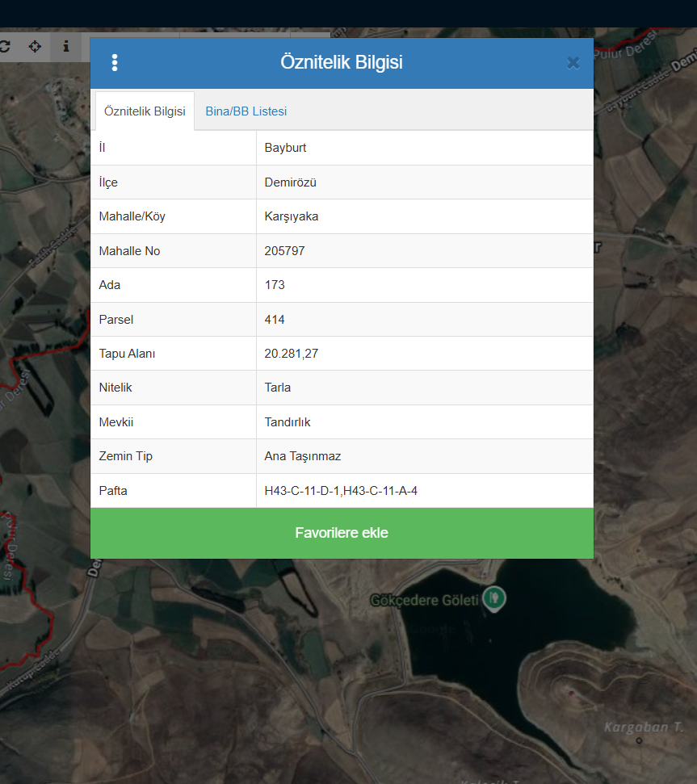Click the info tool icon

[x=66, y=47]
